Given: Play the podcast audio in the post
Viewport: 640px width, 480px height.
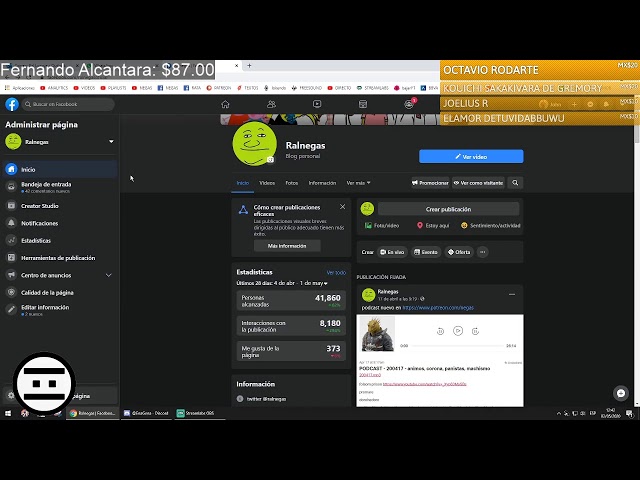Looking at the screenshot, I should click(458, 331).
